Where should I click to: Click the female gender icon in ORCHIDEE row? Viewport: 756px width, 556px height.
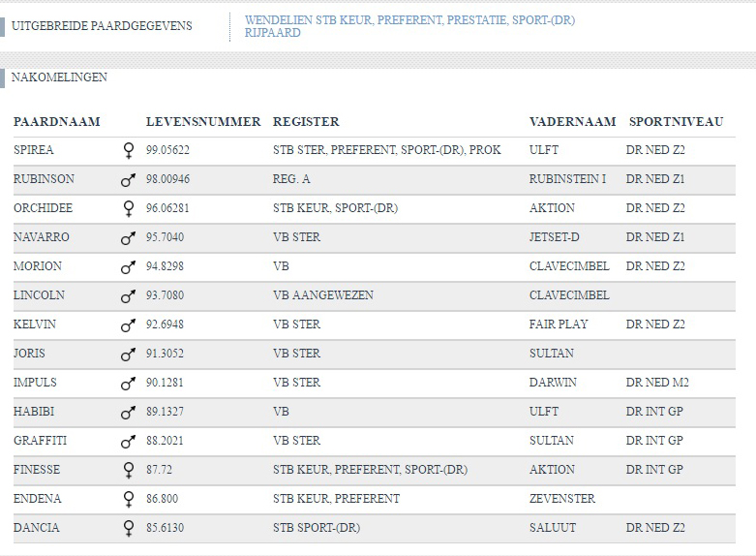point(128,208)
